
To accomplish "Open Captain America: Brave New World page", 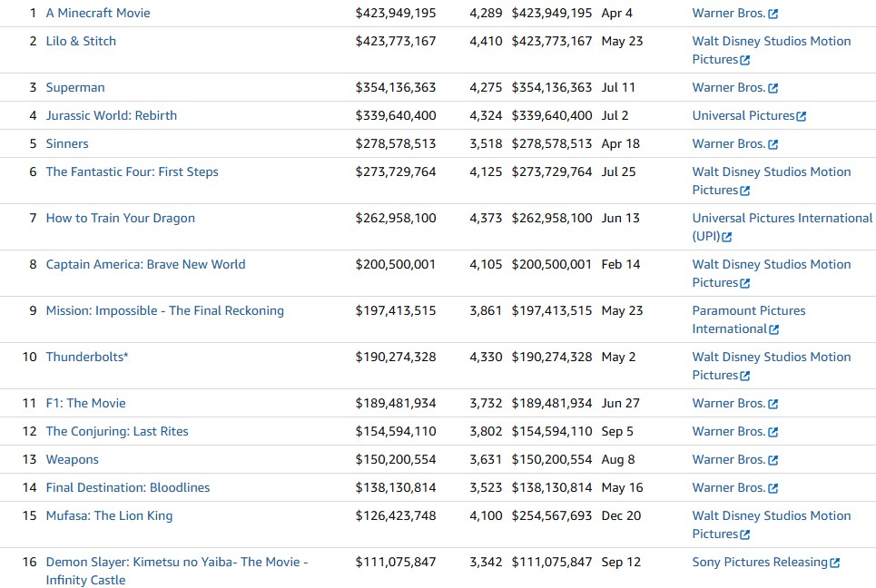I will pos(145,264).
